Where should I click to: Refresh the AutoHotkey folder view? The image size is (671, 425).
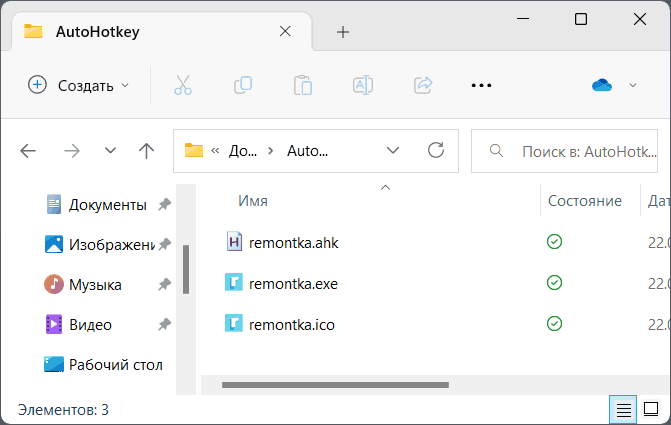pyautogui.click(x=436, y=150)
